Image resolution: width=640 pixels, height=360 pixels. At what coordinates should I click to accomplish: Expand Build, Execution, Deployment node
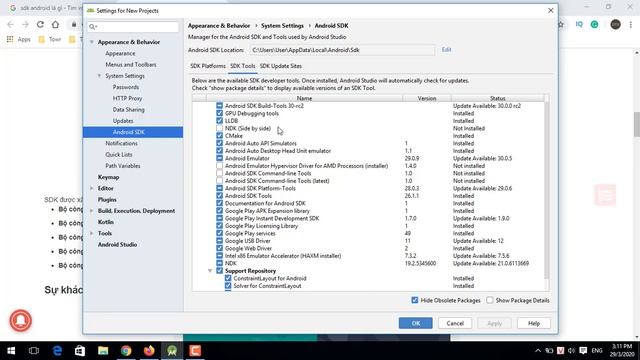(x=92, y=211)
